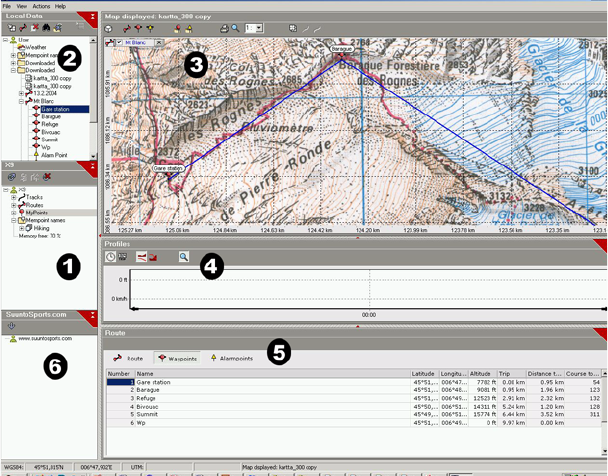Click the first Local Data toolbar icon
This screenshot has height=476, width=608.
(12, 28)
